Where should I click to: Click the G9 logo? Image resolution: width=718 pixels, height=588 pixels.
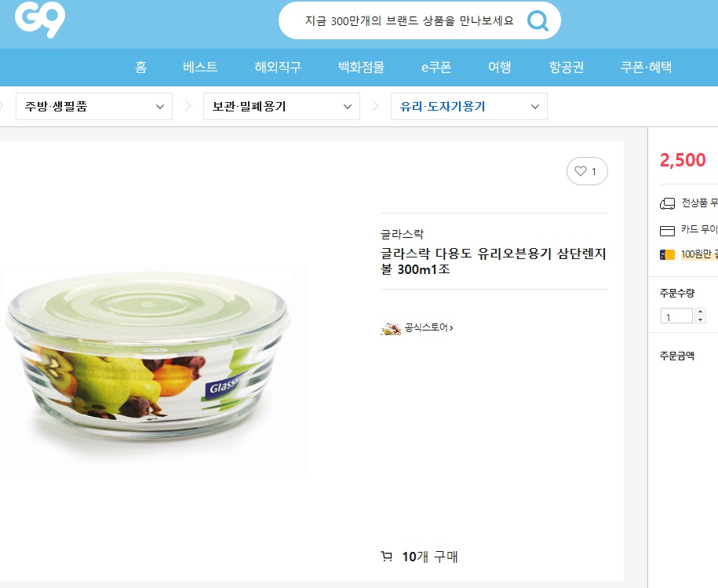[40, 19]
